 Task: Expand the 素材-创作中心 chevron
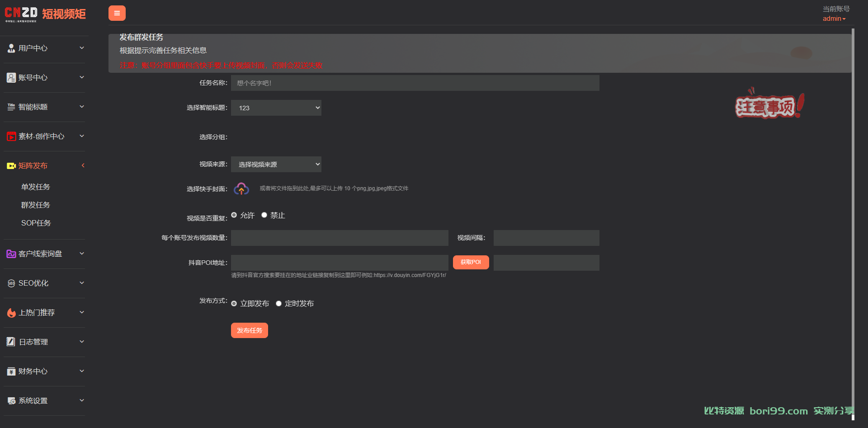(x=82, y=136)
